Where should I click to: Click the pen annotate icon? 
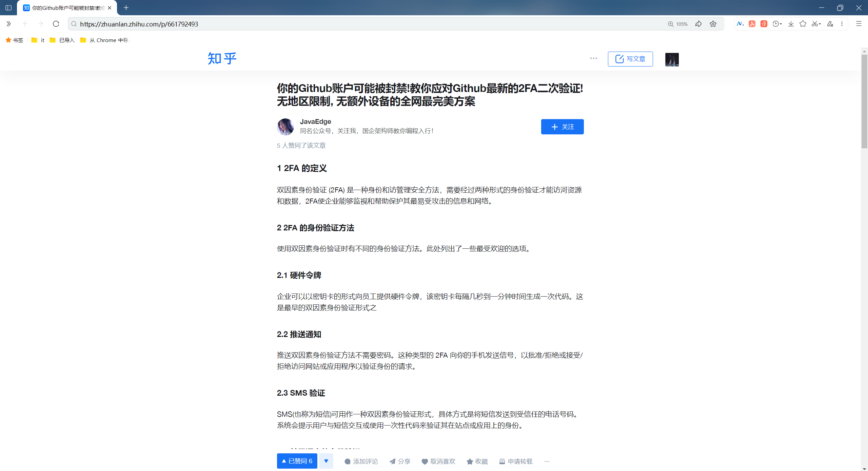(830, 24)
